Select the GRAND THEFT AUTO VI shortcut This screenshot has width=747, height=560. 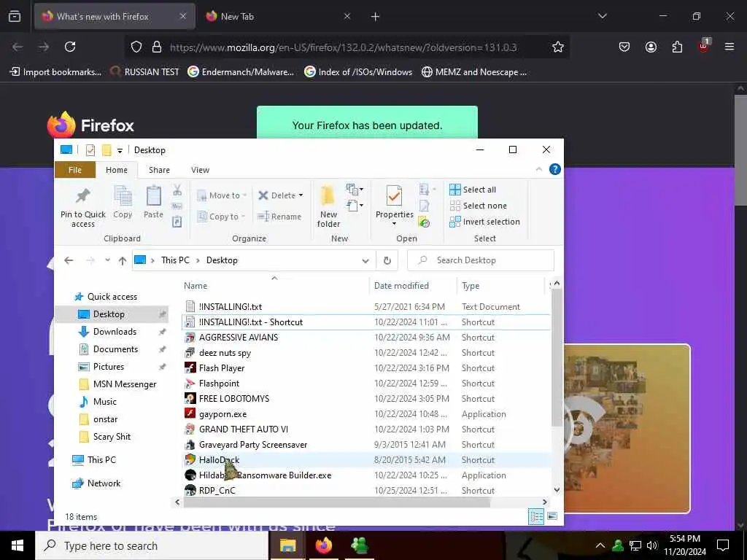click(x=366, y=429)
